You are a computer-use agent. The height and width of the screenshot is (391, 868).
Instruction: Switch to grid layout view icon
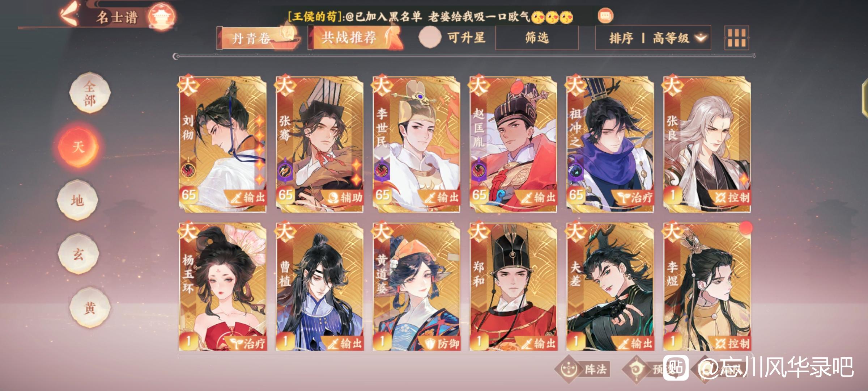click(x=737, y=38)
